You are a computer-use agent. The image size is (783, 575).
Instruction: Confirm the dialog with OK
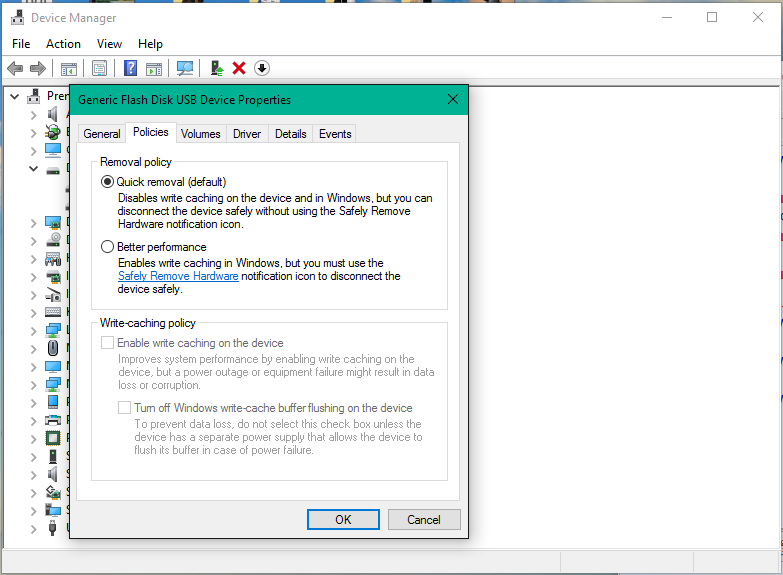pos(343,520)
